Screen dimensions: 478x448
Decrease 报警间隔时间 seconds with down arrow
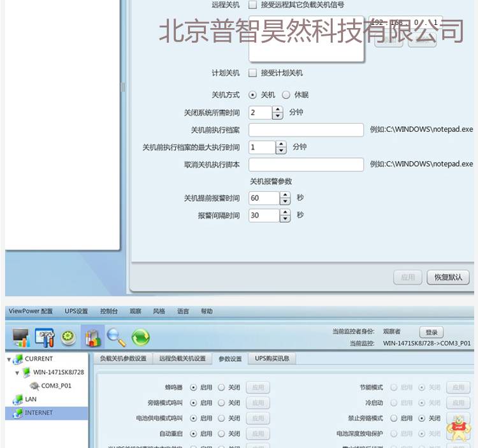(285, 219)
